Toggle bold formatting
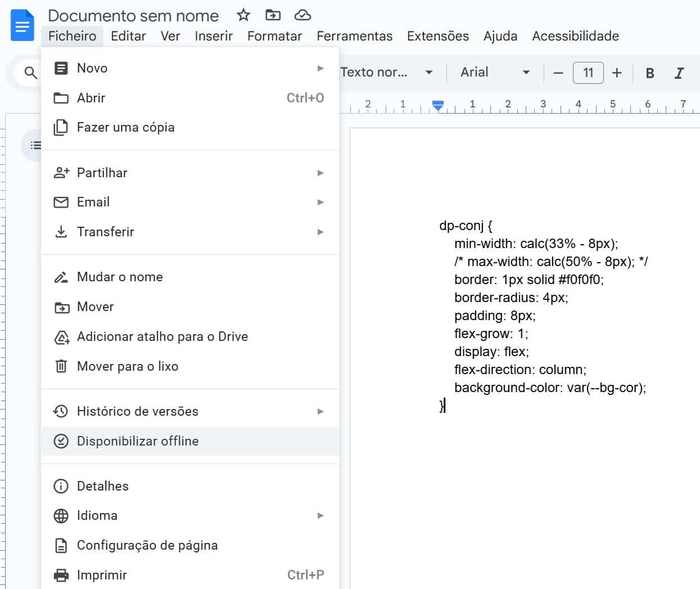 tap(649, 72)
